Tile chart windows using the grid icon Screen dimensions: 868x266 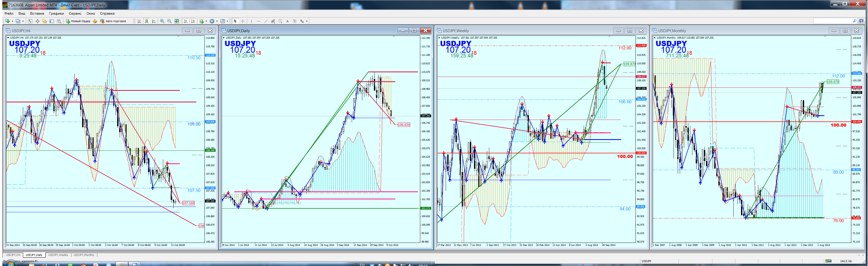(x=177, y=21)
